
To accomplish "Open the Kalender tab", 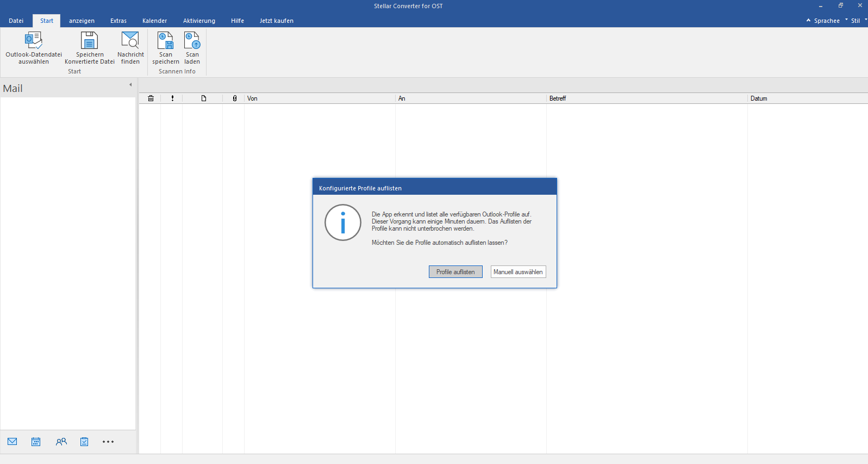I will coord(155,21).
